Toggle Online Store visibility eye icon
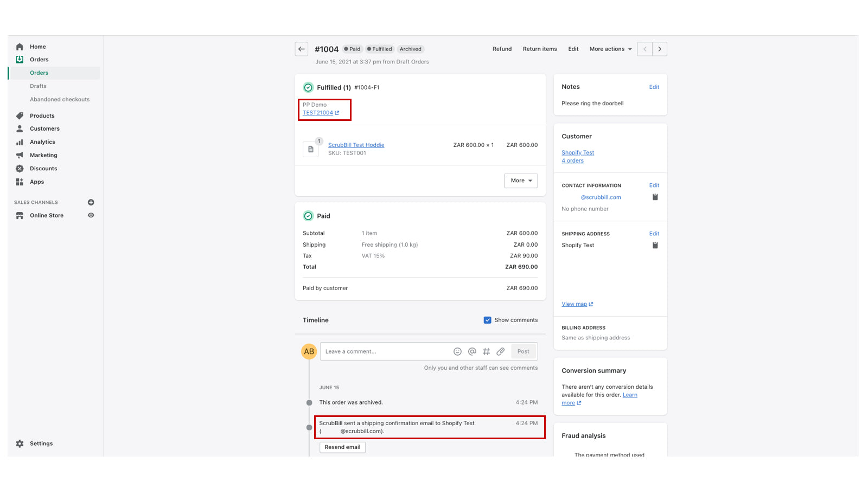The width and height of the screenshot is (868, 488). pyautogui.click(x=91, y=215)
